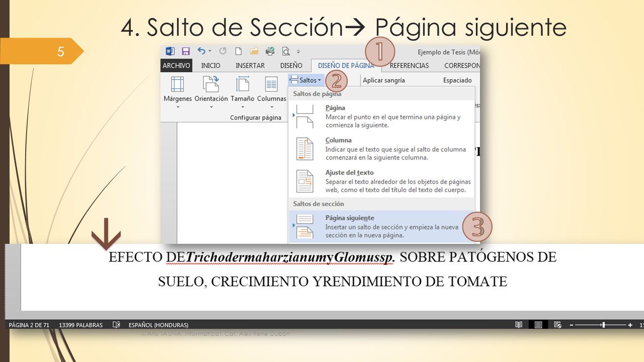The image size is (644, 362).
Task: Click the document title line 'EFECTO DE Trichoderma…'
Action: (333, 257)
